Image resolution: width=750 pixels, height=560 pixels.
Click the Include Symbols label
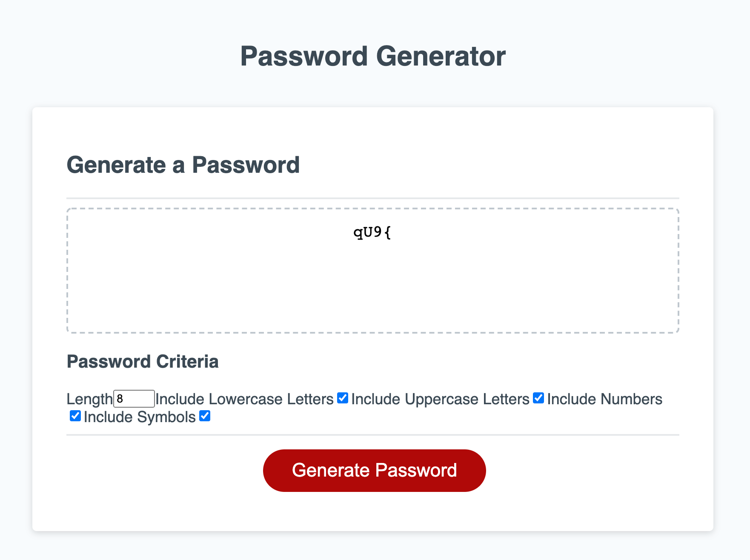(x=140, y=416)
